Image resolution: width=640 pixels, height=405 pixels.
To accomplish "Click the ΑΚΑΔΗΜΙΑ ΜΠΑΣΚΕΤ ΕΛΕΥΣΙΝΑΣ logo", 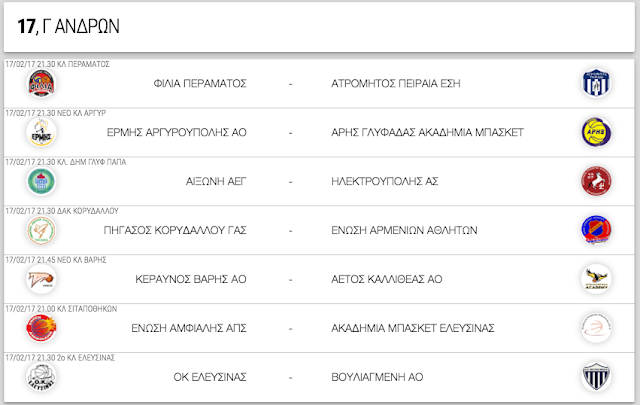I will [596, 328].
